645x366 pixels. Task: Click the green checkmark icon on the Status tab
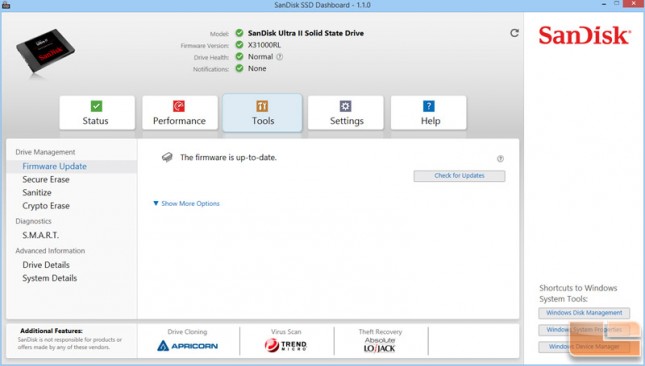coord(96,106)
